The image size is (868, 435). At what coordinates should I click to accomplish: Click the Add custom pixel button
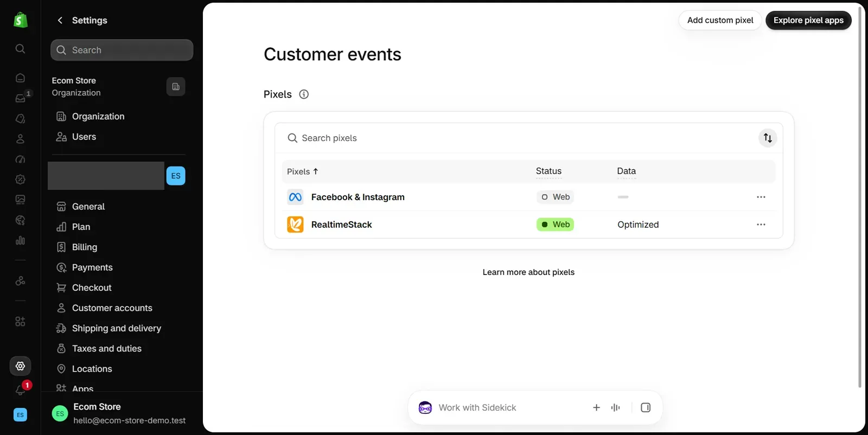pos(720,20)
